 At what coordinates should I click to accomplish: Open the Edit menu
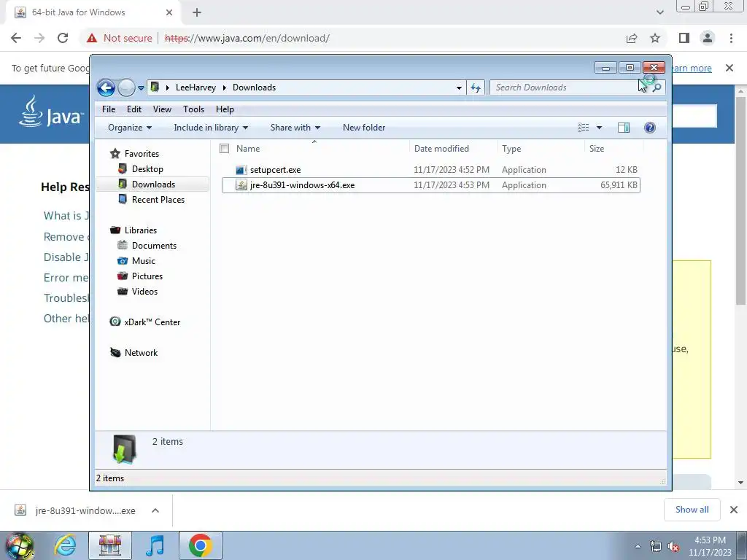(x=134, y=109)
